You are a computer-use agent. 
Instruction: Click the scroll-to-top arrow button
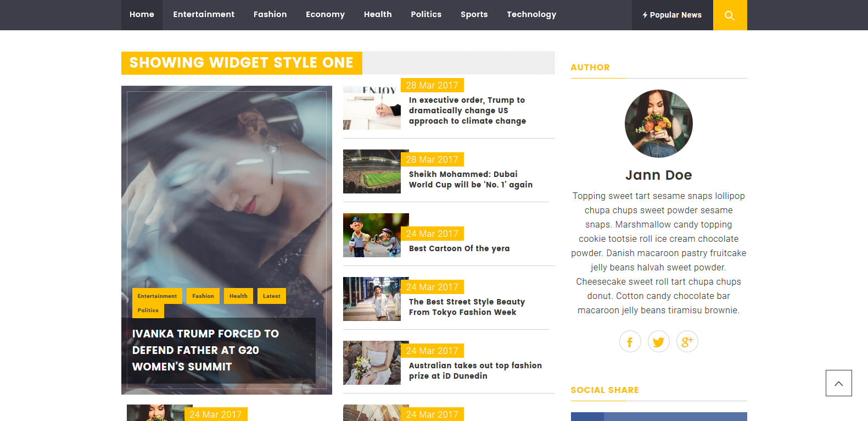pyautogui.click(x=838, y=383)
